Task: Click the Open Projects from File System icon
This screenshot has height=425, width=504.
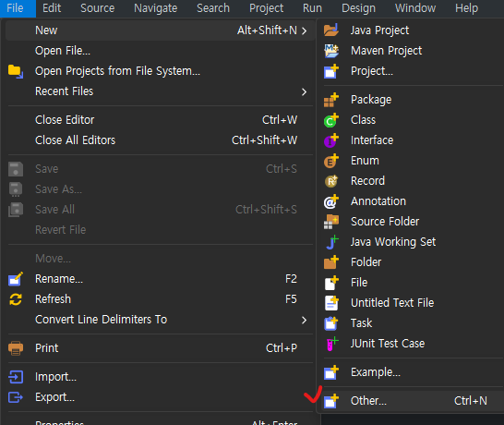Action: (x=16, y=71)
